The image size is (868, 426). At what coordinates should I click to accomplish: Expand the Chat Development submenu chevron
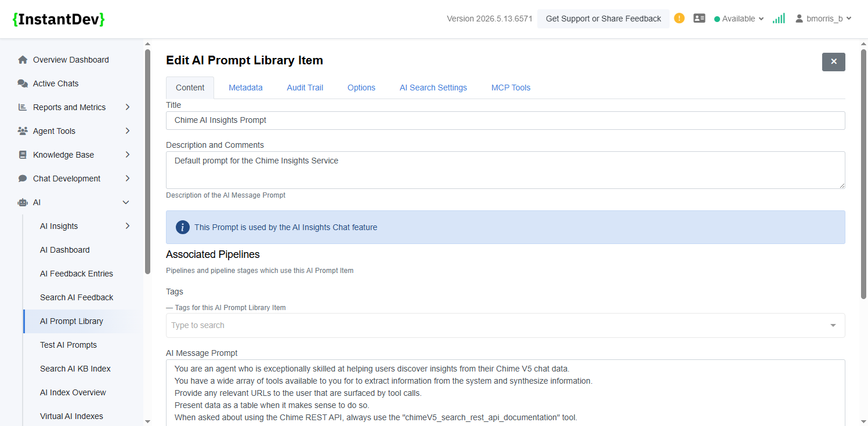click(128, 179)
